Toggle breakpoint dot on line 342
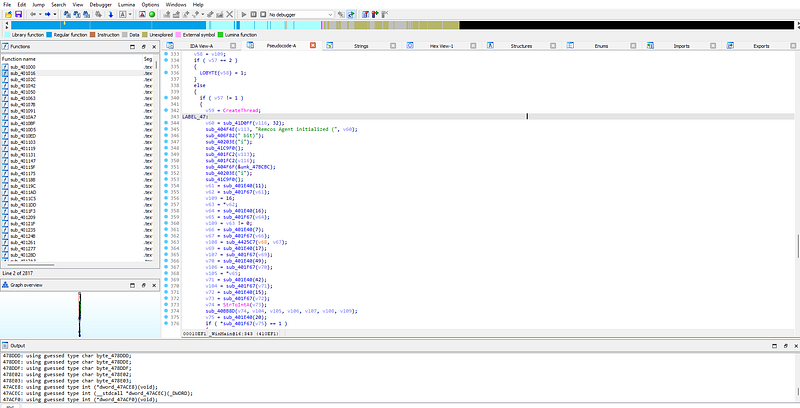The height and width of the screenshot is (408, 800). 166,110
